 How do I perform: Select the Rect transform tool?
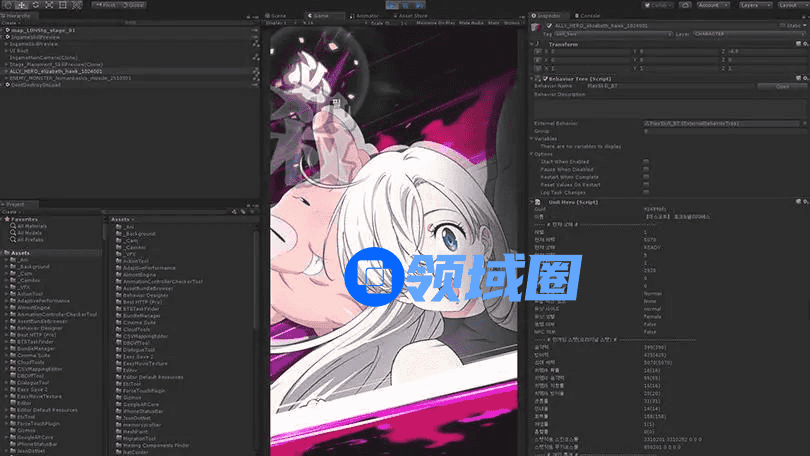pyautogui.click(x=62, y=5)
